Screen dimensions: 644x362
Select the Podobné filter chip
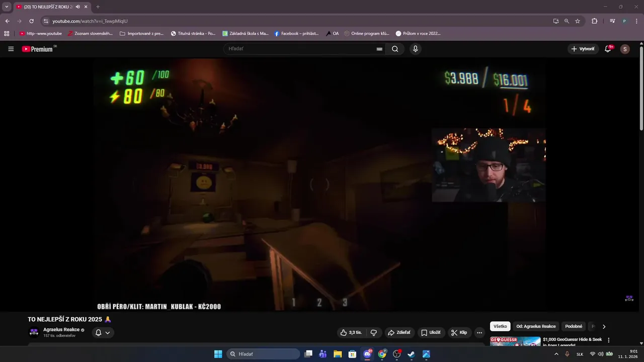point(574,326)
